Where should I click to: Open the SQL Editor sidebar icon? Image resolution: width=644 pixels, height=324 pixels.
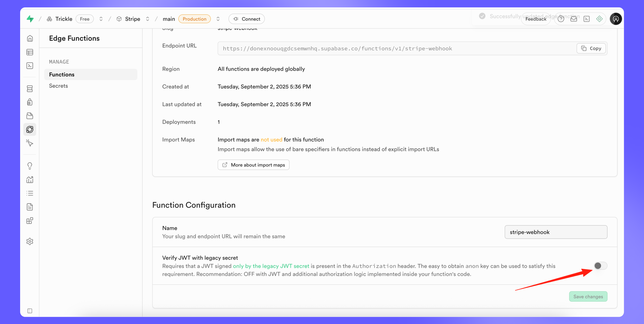(30, 66)
